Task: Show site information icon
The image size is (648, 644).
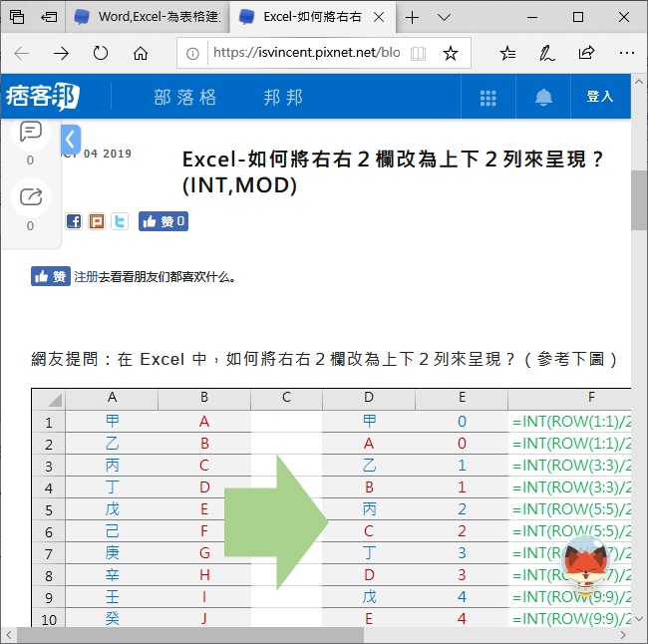Action: click(192, 53)
